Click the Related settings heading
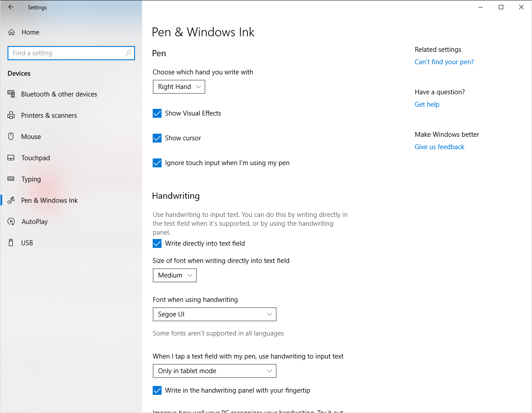532x413 pixels. point(438,50)
